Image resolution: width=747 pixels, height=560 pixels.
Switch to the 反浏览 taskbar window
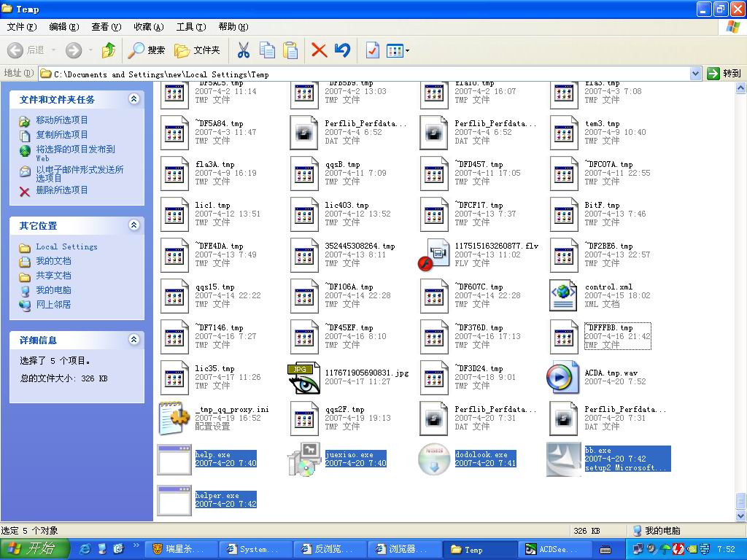pos(329,550)
